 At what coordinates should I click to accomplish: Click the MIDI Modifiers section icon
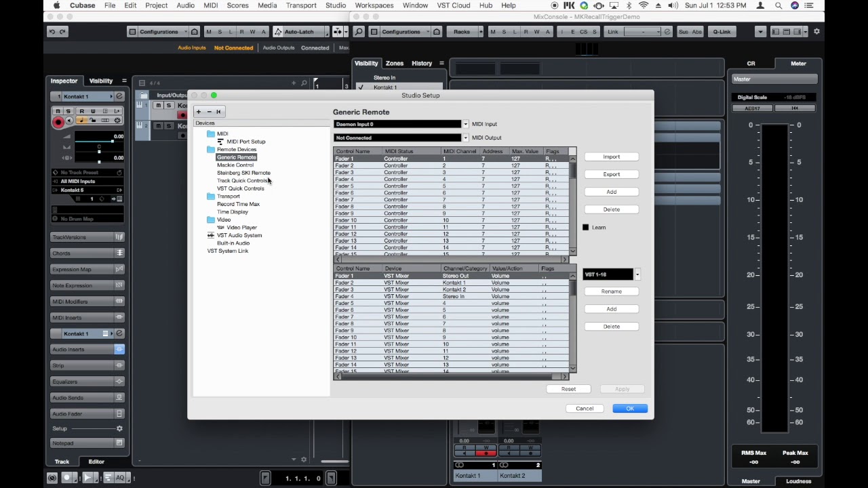pos(119,302)
